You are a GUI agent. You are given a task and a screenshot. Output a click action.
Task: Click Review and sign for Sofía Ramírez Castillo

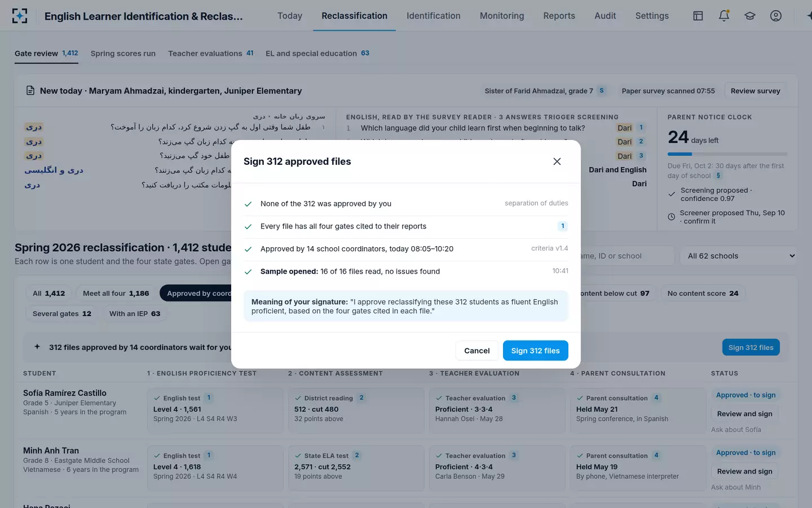click(x=745, y=414)
